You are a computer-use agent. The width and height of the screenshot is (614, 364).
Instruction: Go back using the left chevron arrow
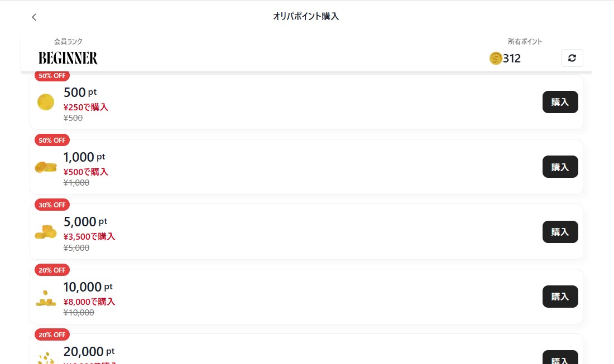point(34,17)
